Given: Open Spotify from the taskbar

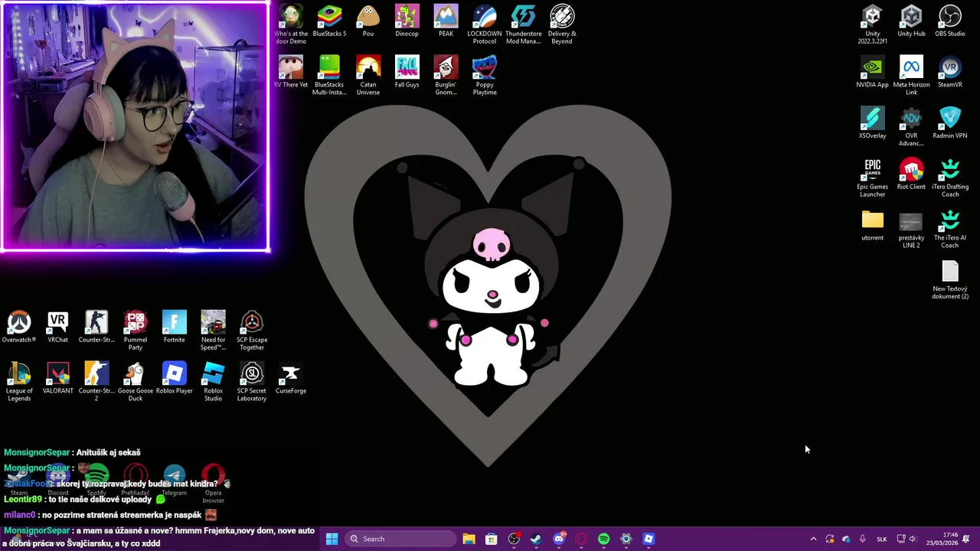Looking at the screenshot, I should 603,539.
